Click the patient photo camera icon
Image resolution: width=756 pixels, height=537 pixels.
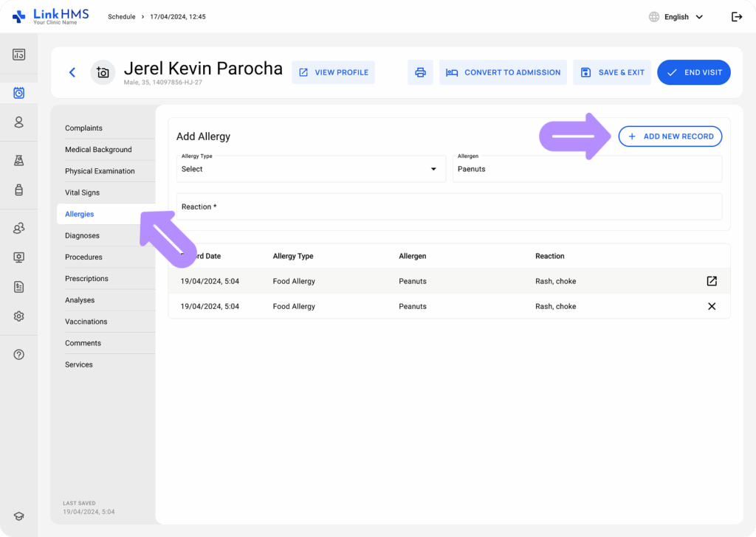click(x=103, y=72)
